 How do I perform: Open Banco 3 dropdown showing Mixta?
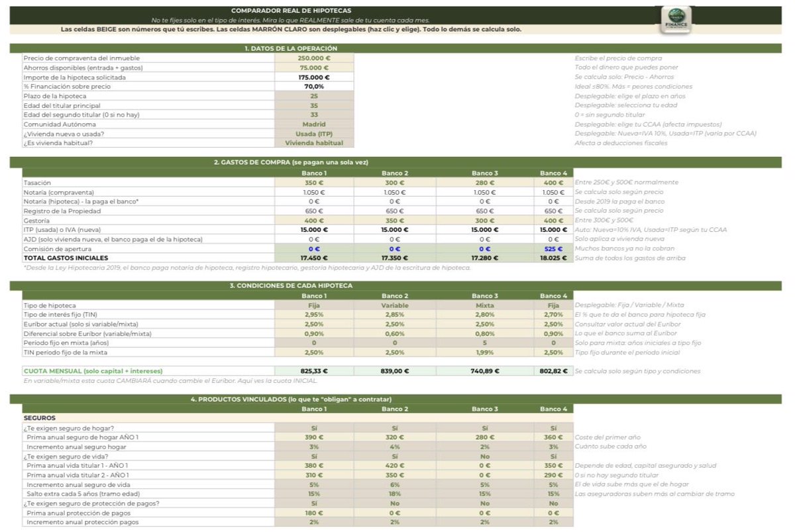click(485, 305)
